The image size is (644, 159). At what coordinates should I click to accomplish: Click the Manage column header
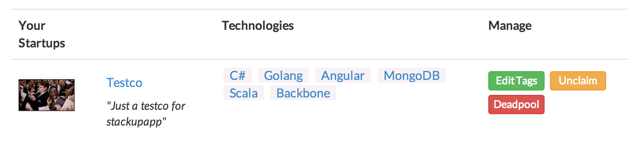510,25
